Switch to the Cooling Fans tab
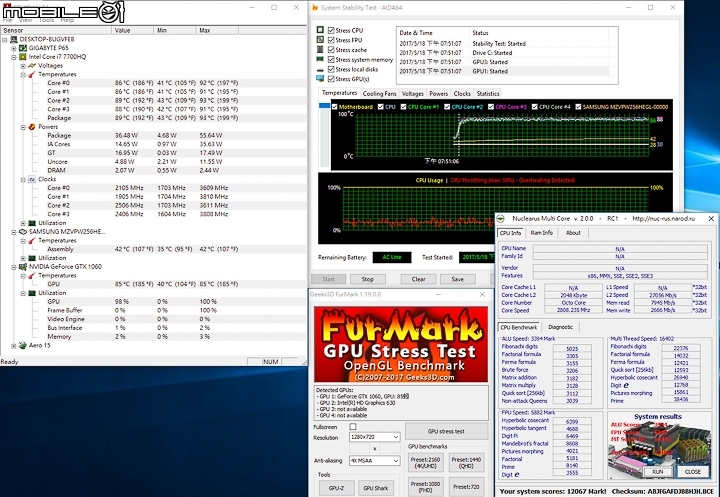720x497 pixels. [x=379, y=93]
